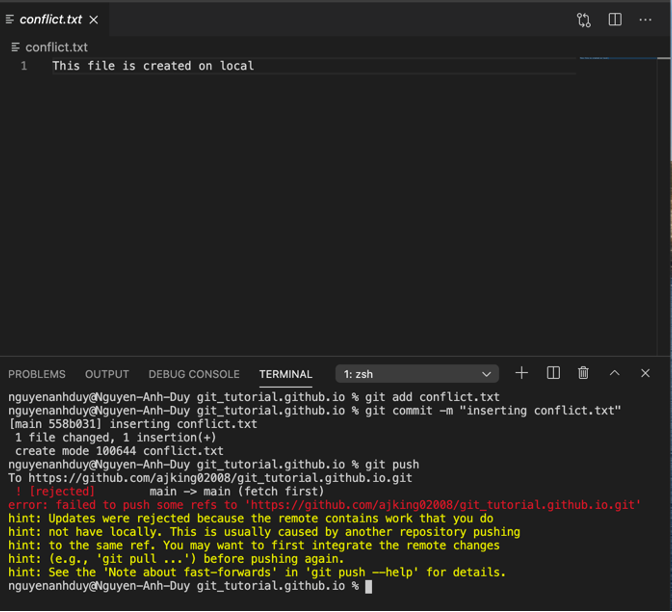Expand the "1: zsh" terminal dropdown

click(417, 374)
